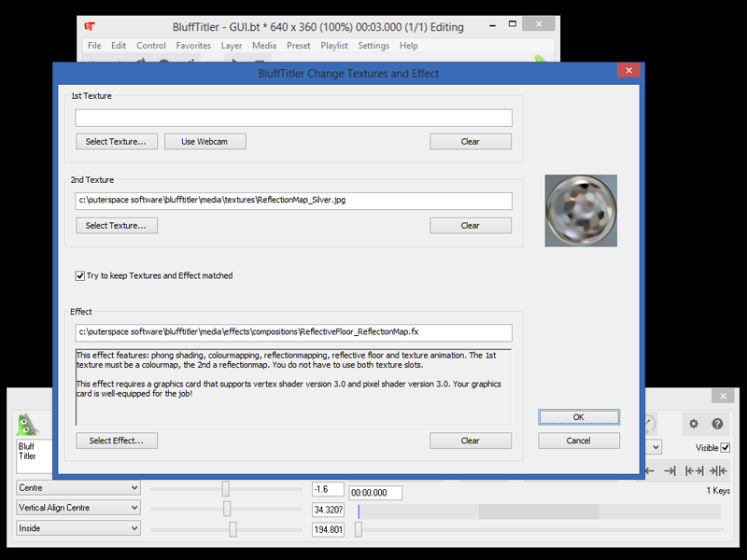This screenshot has width=747, height=560.
Task: Open help via question mark icon
Action: [x=717, y=424]
